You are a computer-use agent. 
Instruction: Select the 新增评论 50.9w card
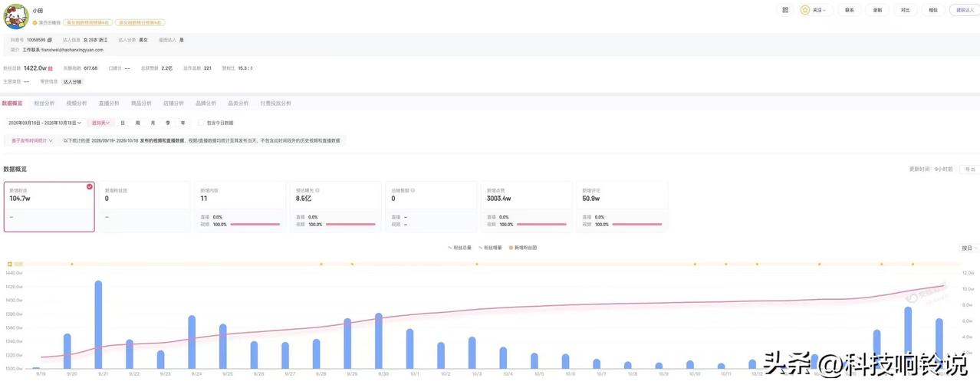pos(622,207)
